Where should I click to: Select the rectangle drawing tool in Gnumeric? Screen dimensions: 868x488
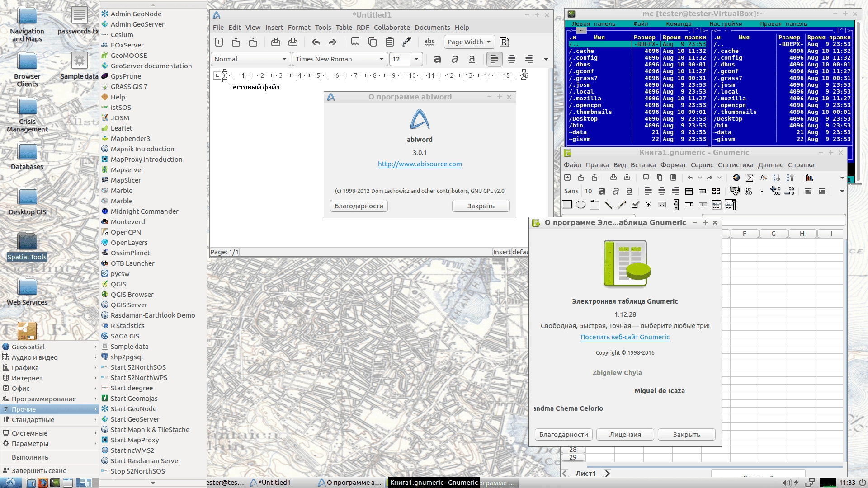567,205
